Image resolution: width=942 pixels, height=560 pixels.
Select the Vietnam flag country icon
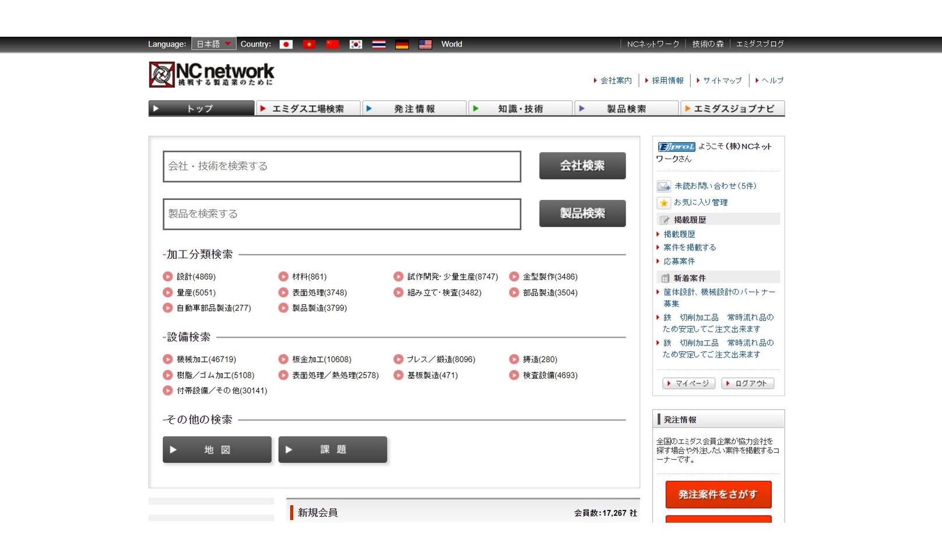coord(309,44)
